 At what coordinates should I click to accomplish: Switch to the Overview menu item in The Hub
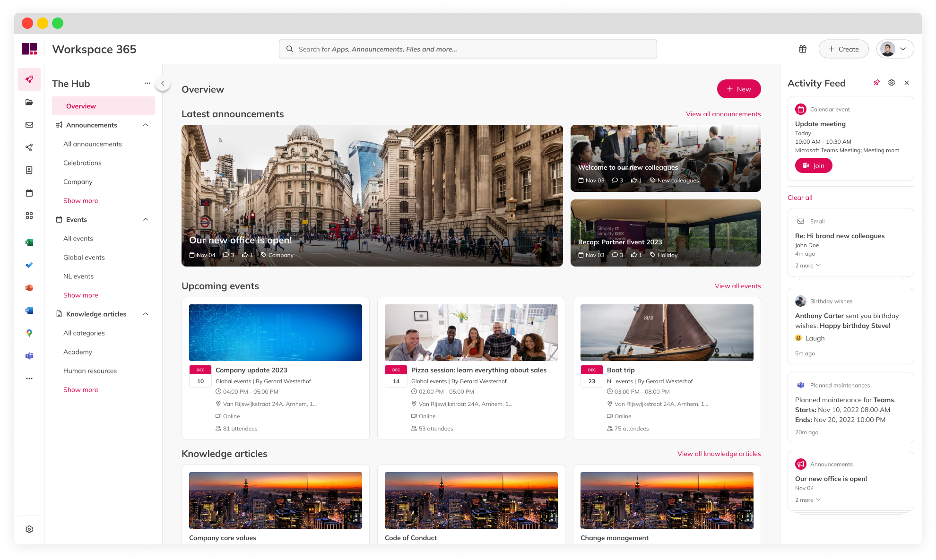[81, 106]
